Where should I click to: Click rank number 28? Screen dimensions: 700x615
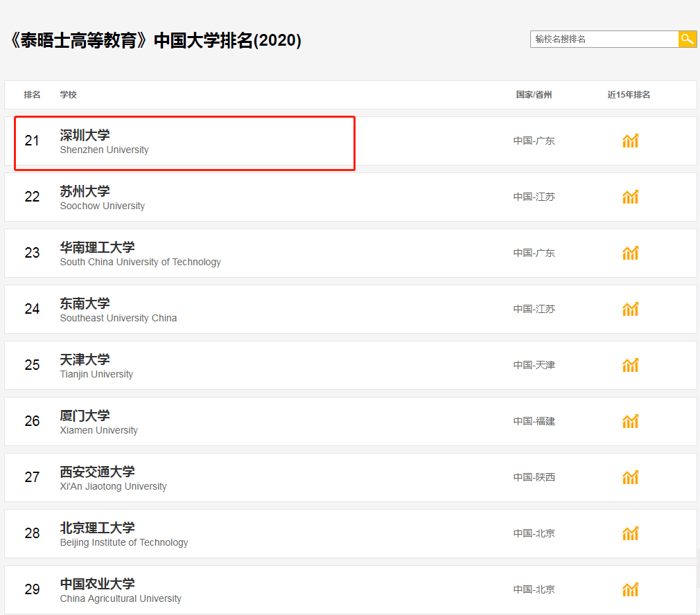(32, 533)
